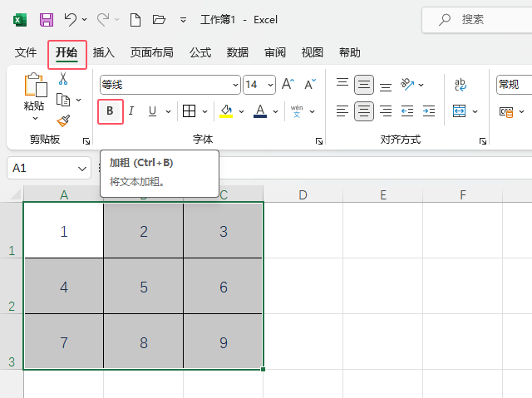Open the borders dropdown arrow
Image resolution: width=532 pixels, height=398 pixels.
[204, 111]
